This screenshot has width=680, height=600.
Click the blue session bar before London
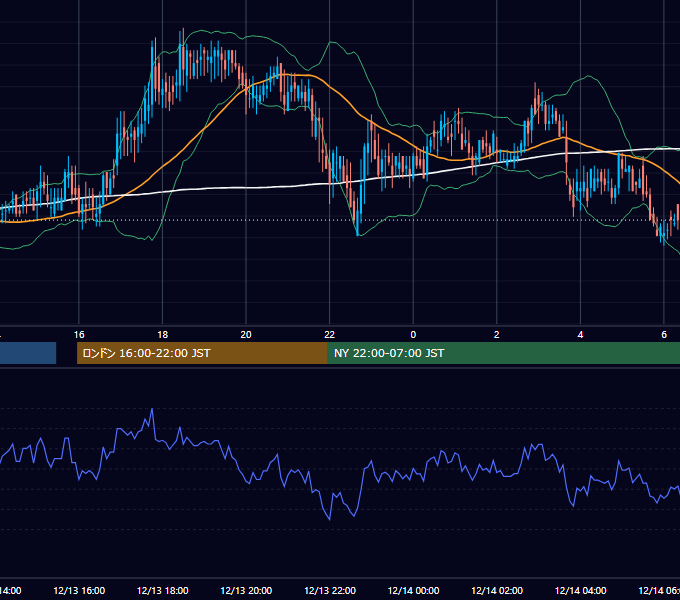[28, 353]
